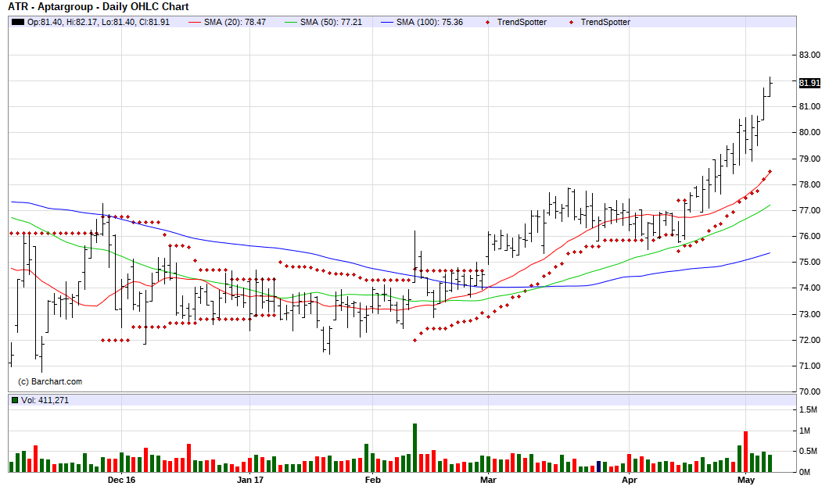This screenshot has width=829, height=504.
Task: Click the '0M' volume axis label
Action: point(804,472)
